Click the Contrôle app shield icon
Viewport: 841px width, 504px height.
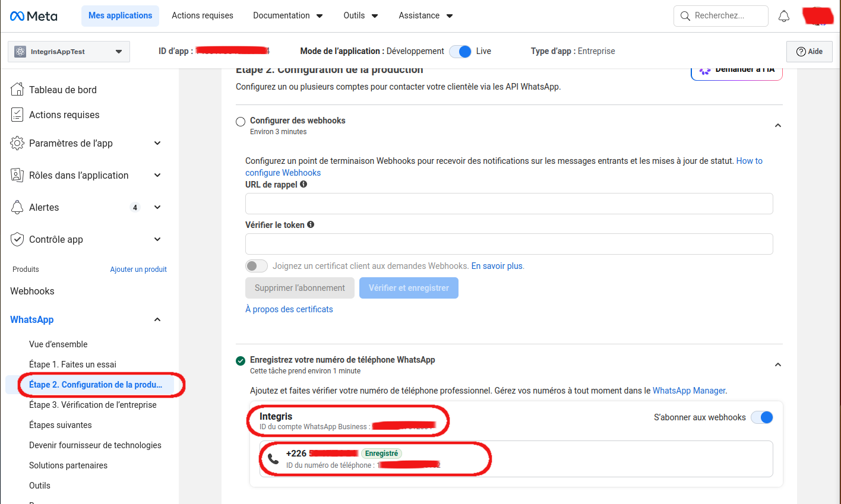[x=17, y=239]
